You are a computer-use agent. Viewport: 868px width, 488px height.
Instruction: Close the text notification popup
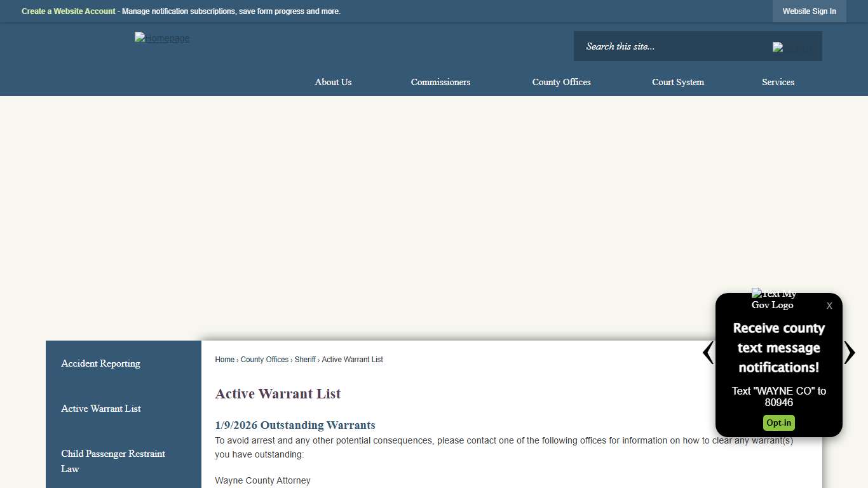pyautogui.click(x=829, y=306)
